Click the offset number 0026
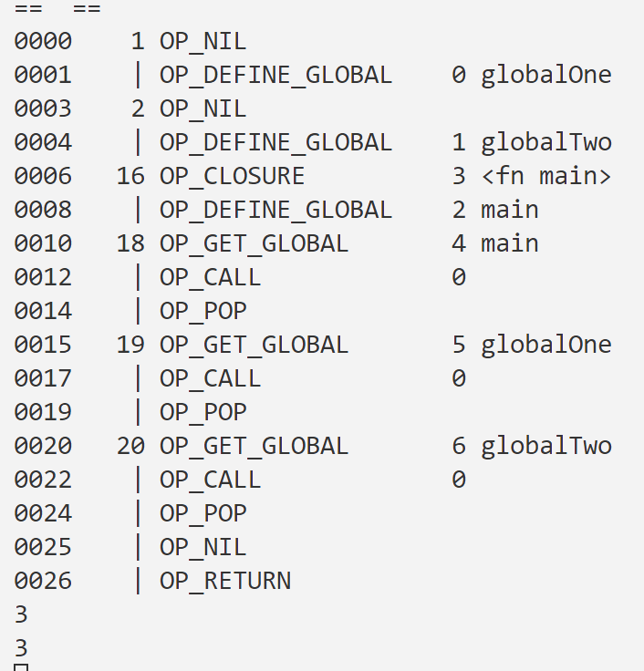The width and height of the screenshot is (644, 671). [43, 581]
